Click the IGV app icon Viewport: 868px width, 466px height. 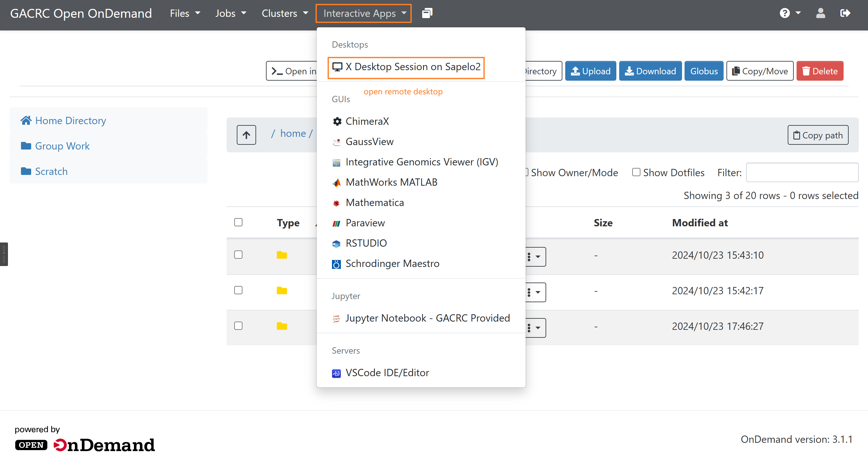point(336,163)
